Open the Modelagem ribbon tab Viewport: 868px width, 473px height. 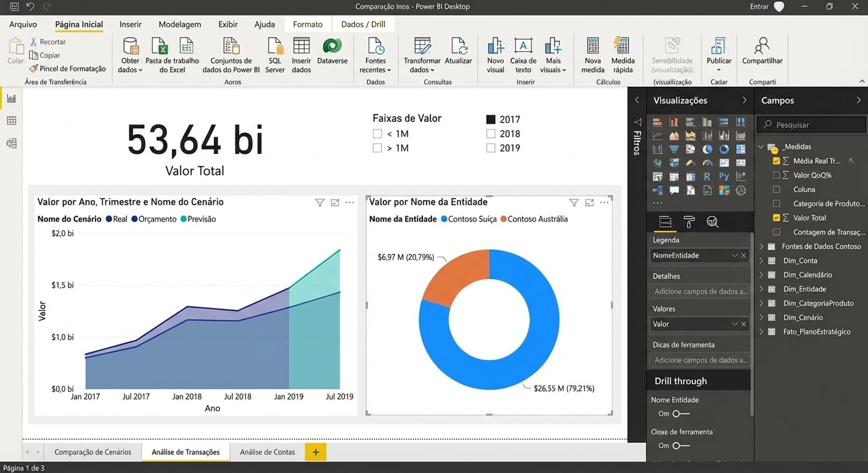point(180,25)
